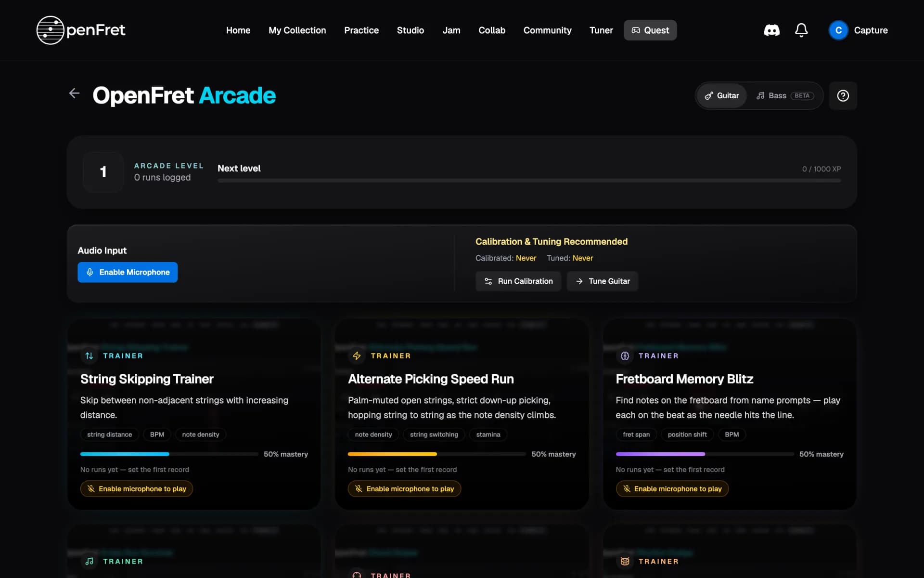This screenshot has height=578, width=924.
Task: Click BPM tag in Fretboard Memory card
Action: [x=731, y=434]
